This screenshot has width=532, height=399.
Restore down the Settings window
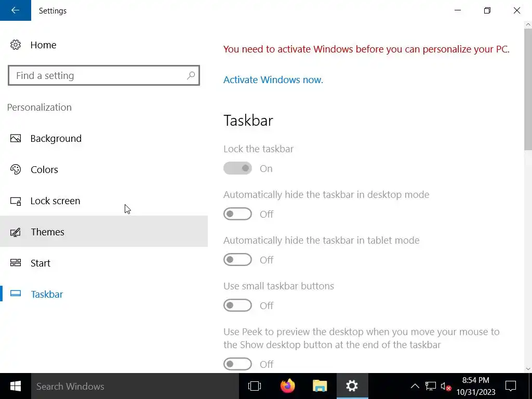(487, 10)
